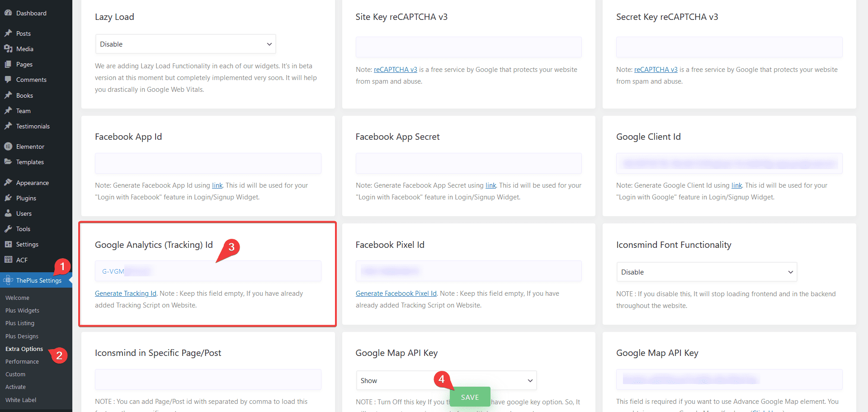Image resolution: width=868 pixels, height=412 pixels.
Task: Go to the White Label submenu
Action: (x=21, y=400)
